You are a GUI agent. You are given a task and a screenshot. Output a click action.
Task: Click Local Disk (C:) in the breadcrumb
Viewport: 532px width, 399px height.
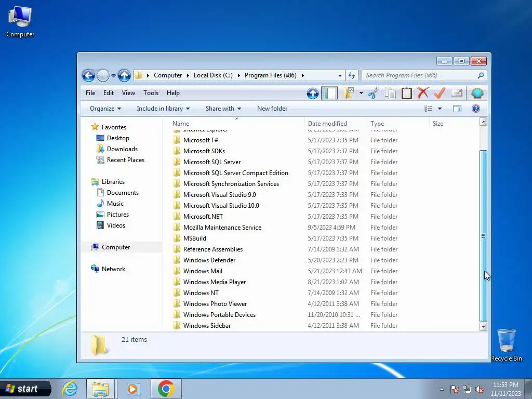pyautogui.click(x=213, y=75)
